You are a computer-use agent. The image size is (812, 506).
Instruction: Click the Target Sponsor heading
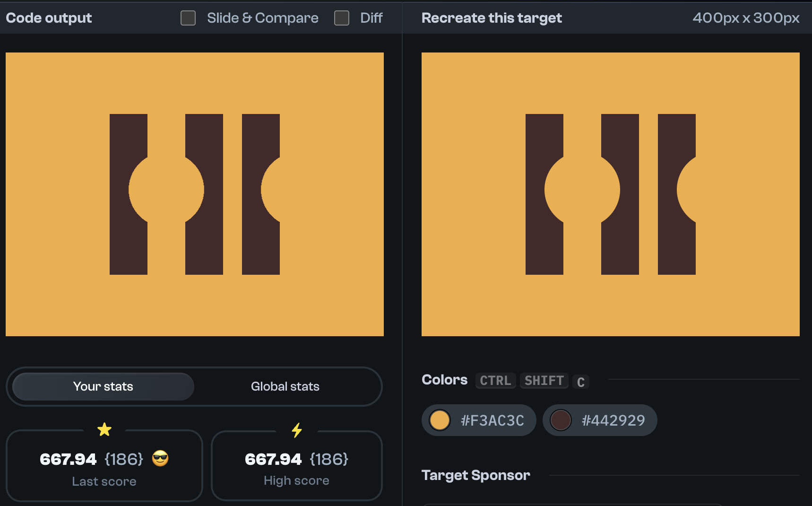[476, 475]
